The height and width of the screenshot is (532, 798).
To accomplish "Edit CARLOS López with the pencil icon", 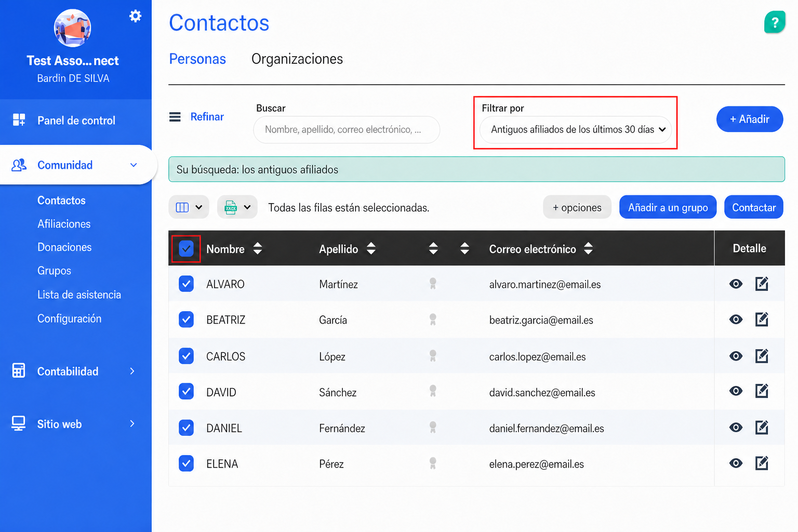I will coord(762,356).
